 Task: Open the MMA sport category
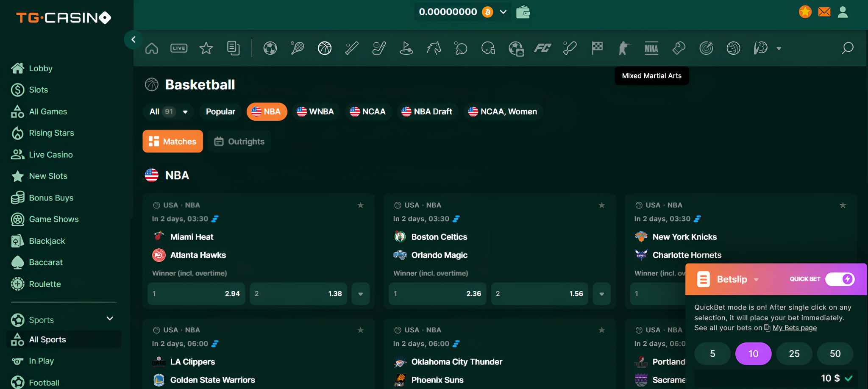point(651,48)
